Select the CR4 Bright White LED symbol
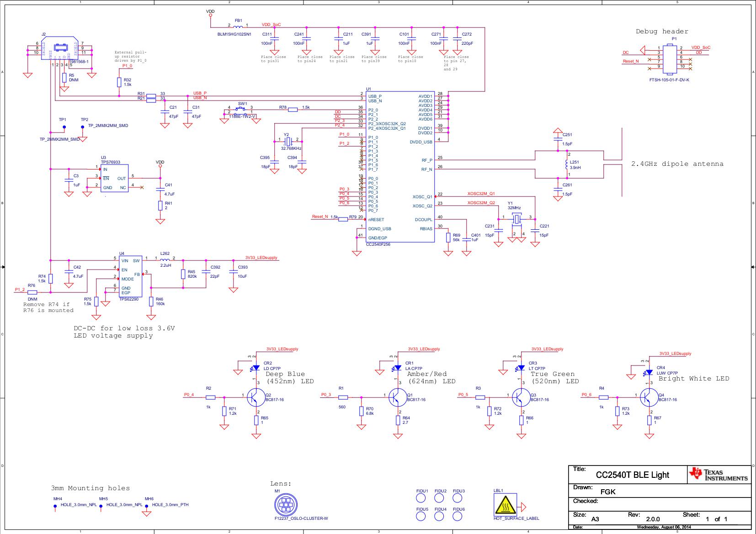This screenshot has width=756, height=534. 649,372
